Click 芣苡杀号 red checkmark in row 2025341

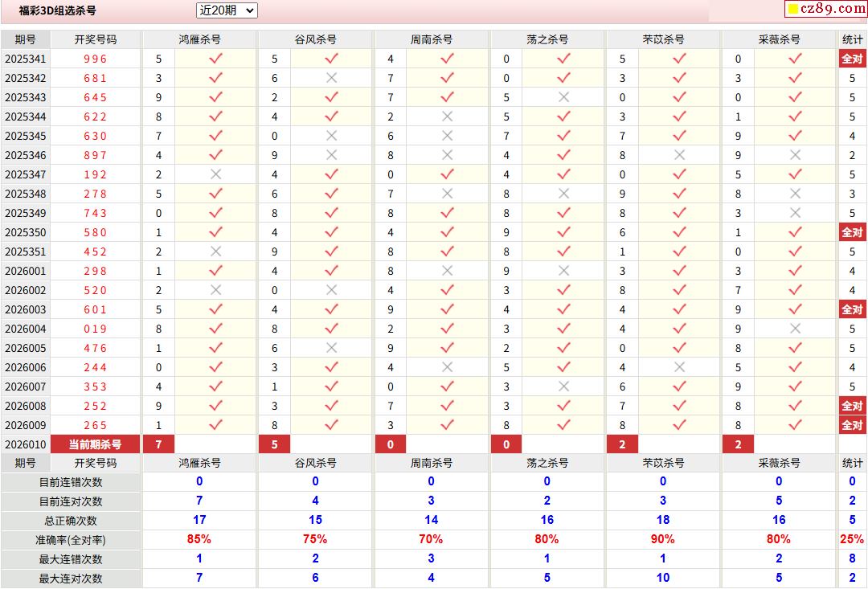679,59
